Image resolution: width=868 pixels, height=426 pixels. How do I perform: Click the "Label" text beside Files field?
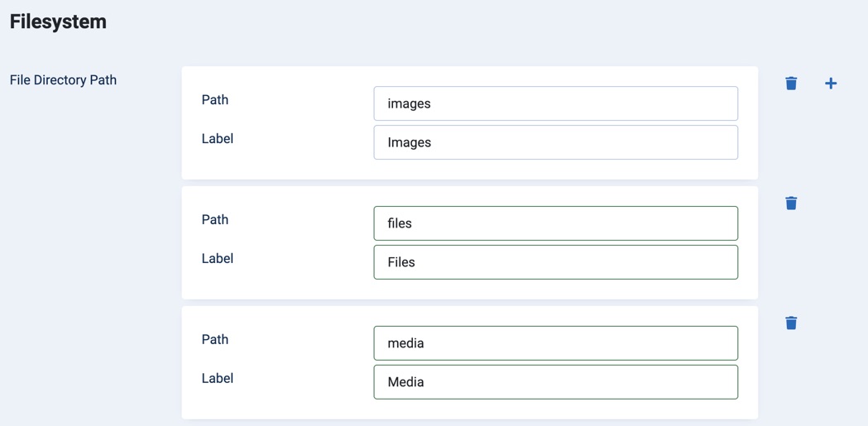[218, 259]
